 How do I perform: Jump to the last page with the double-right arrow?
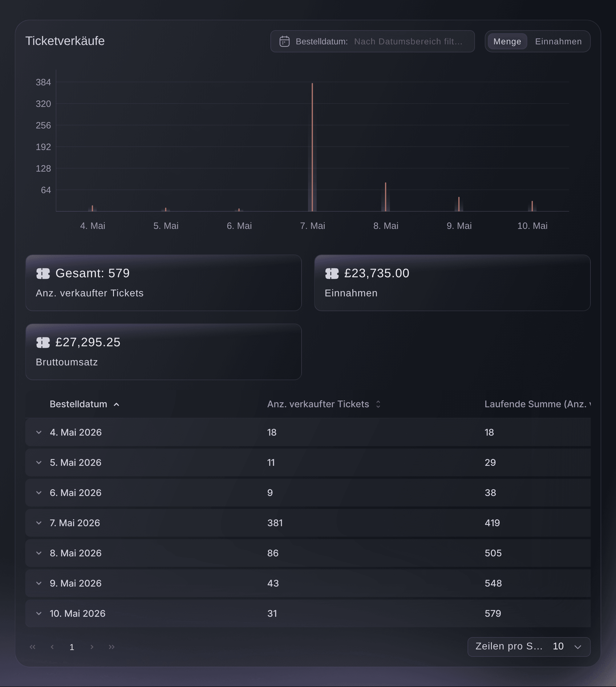(112, 647)
